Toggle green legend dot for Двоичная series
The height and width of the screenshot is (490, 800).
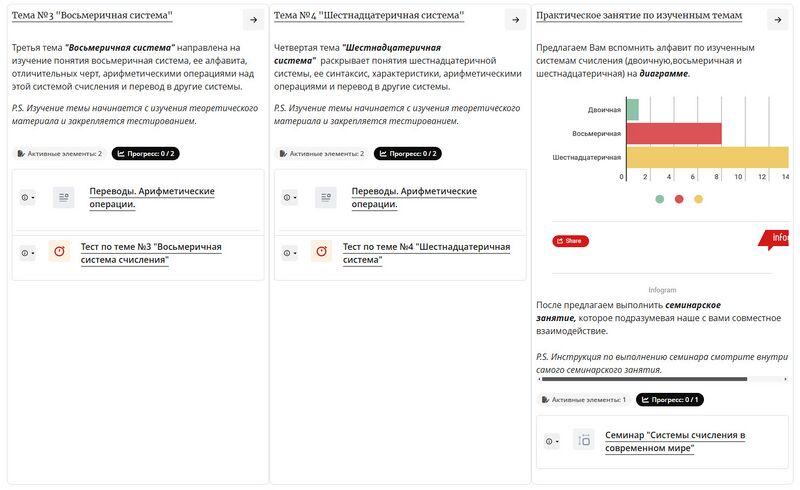tap(660, 199)
